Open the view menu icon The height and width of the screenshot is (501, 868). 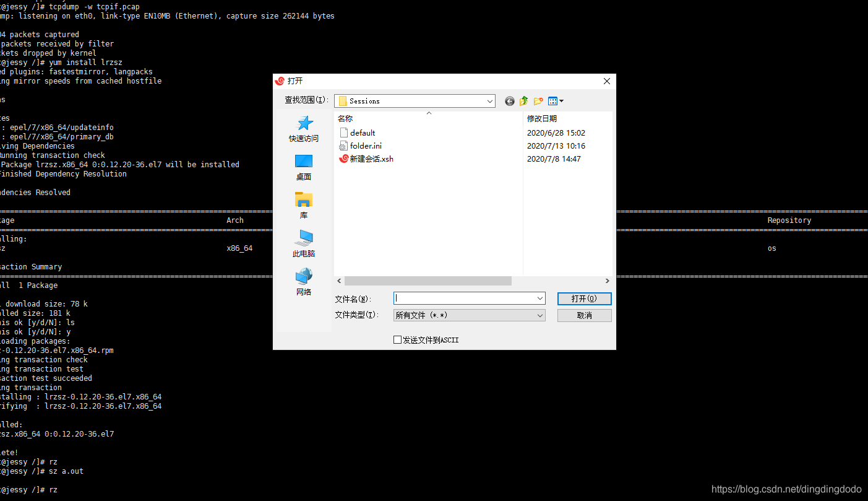click(556, 101)
